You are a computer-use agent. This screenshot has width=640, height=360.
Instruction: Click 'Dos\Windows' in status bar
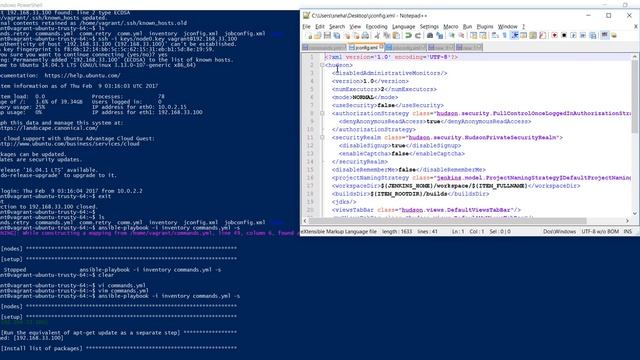tap(559, 231)
